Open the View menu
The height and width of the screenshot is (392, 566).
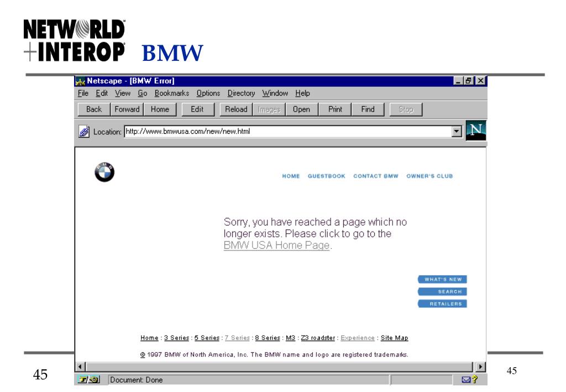click(x=123, y=93)
